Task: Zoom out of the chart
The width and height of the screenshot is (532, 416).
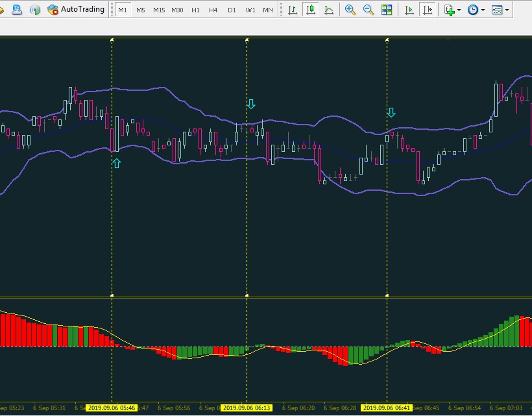Action: 369,10
